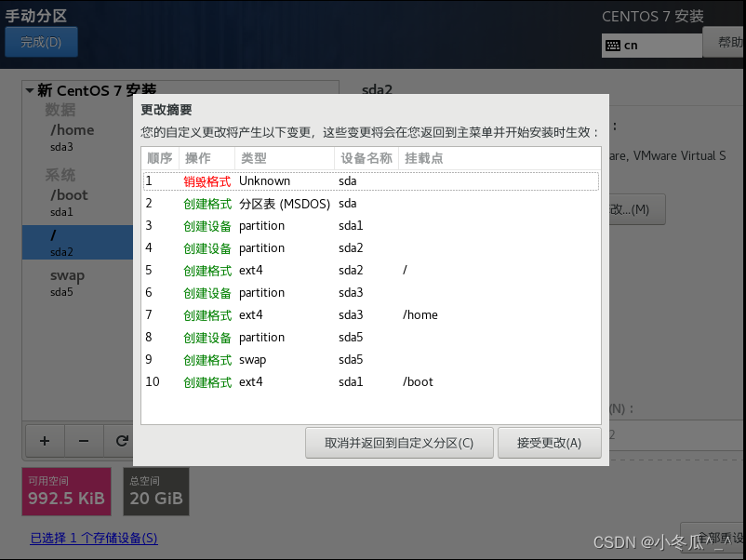The image size is (746, 560).
Task: Select row 4 创建设备 partition sda2
Action: point(371,248)
